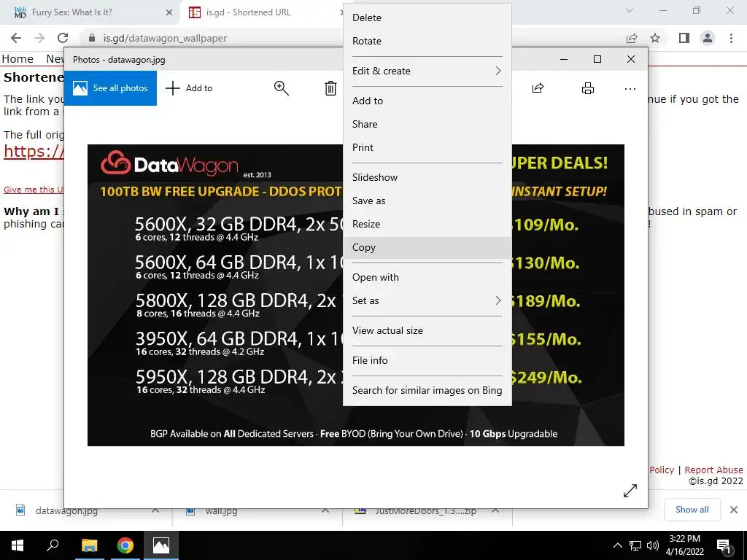Expand the Set as submenu
Viewport: 747px width, 560px height.
427,301
